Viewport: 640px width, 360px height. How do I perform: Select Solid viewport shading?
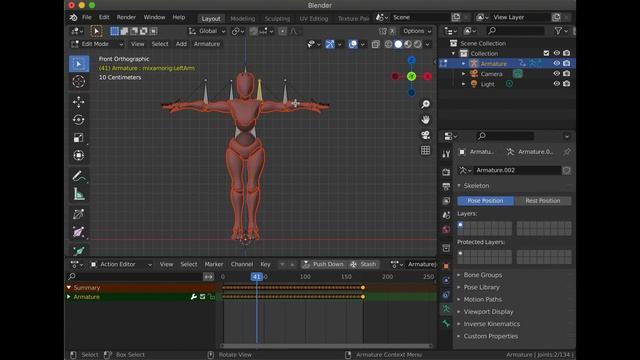point(398,44)
